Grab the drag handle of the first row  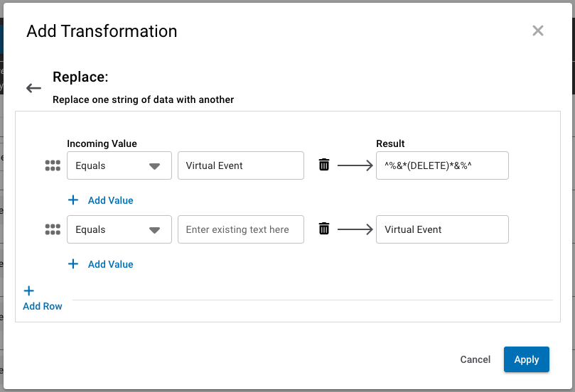[x=53, y=165]
